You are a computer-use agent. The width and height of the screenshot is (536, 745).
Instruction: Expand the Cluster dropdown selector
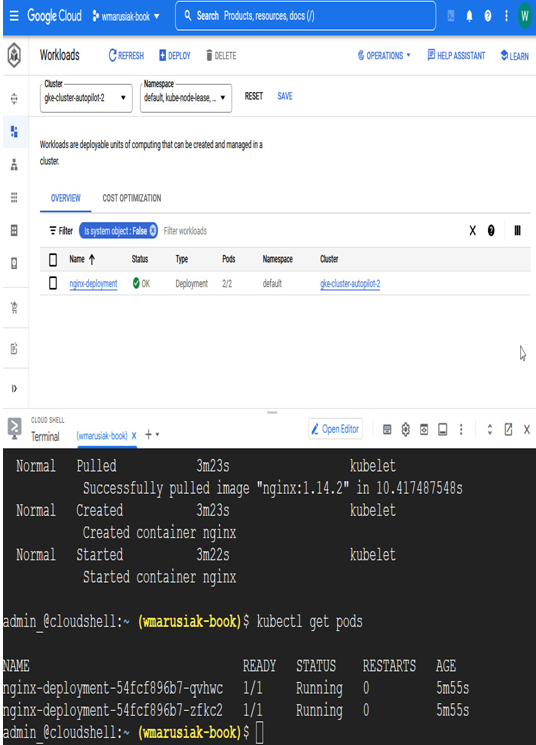[x=86, y=98]
